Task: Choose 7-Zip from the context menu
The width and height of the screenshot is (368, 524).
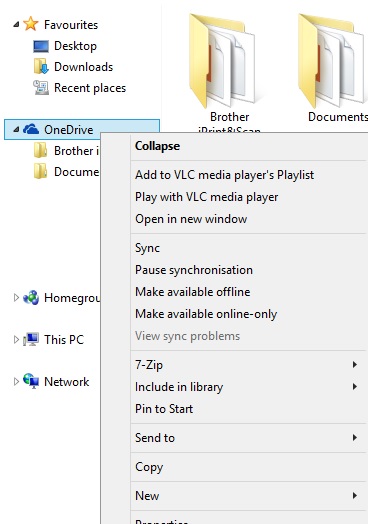Action: (x=149, y=364)
